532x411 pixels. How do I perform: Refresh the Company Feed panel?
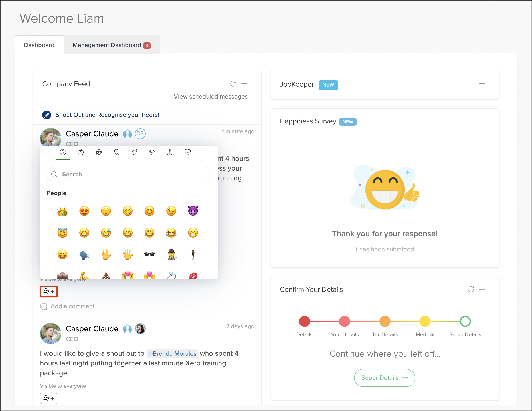point(233,84)
